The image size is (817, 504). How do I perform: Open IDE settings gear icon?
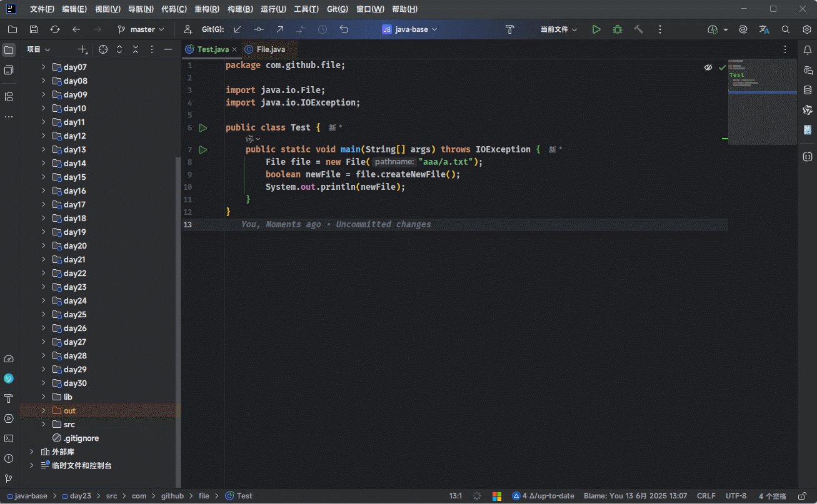click(806, 29)
